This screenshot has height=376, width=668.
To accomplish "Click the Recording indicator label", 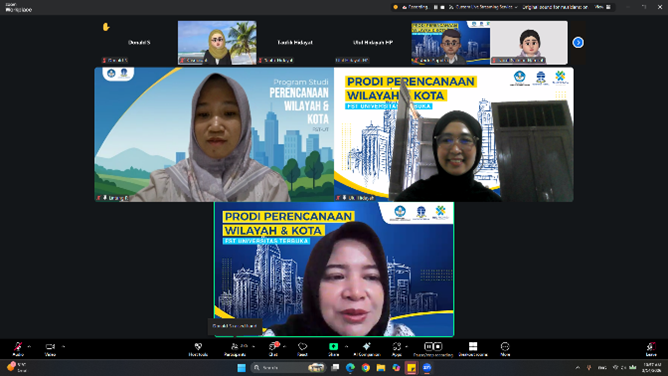I will point(415,7).
